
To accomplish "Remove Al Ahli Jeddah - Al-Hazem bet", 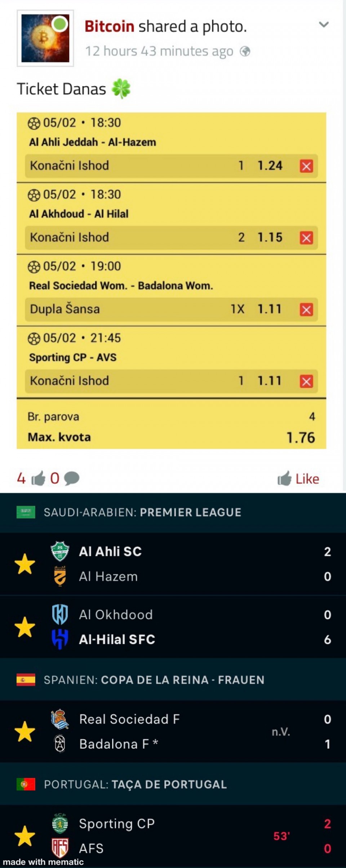I will click(306, 166).
